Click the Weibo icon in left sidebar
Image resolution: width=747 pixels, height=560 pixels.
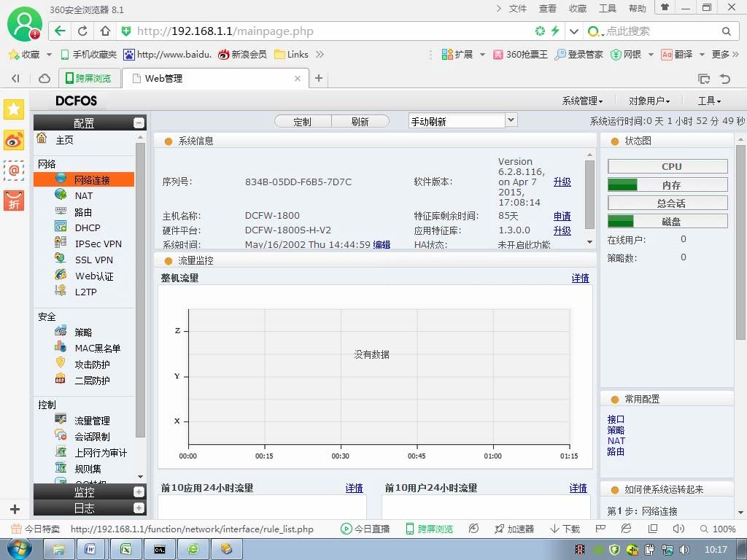pyautogui.click(x=14, y=140)
